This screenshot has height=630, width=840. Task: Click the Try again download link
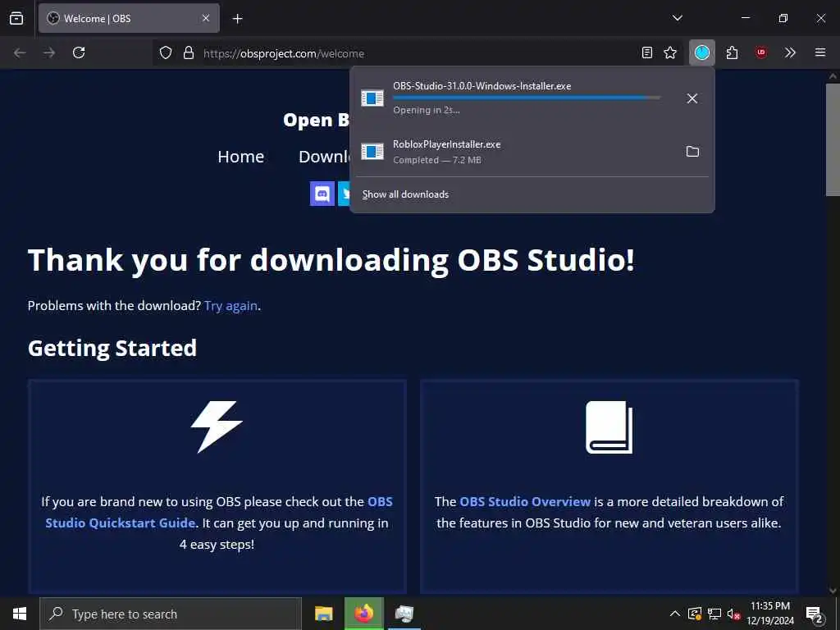[231, 306]
